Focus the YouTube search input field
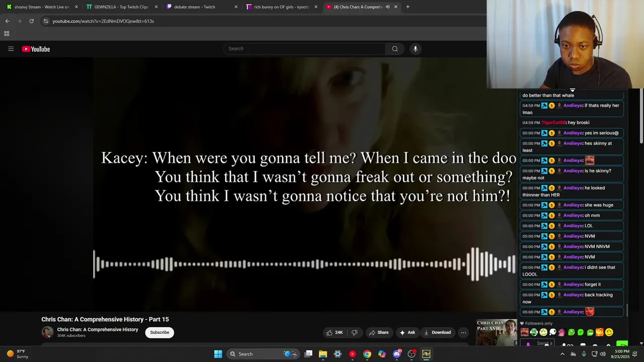Image resolution: width=644 pixels, height=362 pixels. [x=304, y=49]
